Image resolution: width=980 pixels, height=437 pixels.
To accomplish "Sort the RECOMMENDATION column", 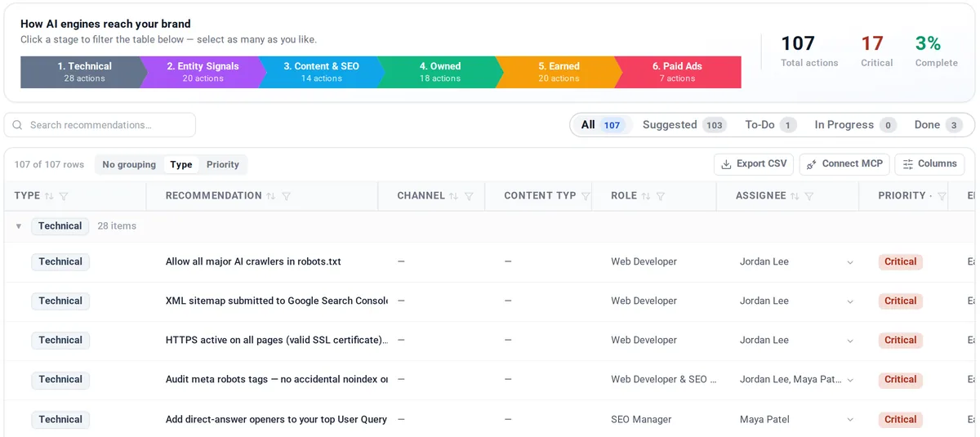I will pyautogui.click(x=270, y=196).
